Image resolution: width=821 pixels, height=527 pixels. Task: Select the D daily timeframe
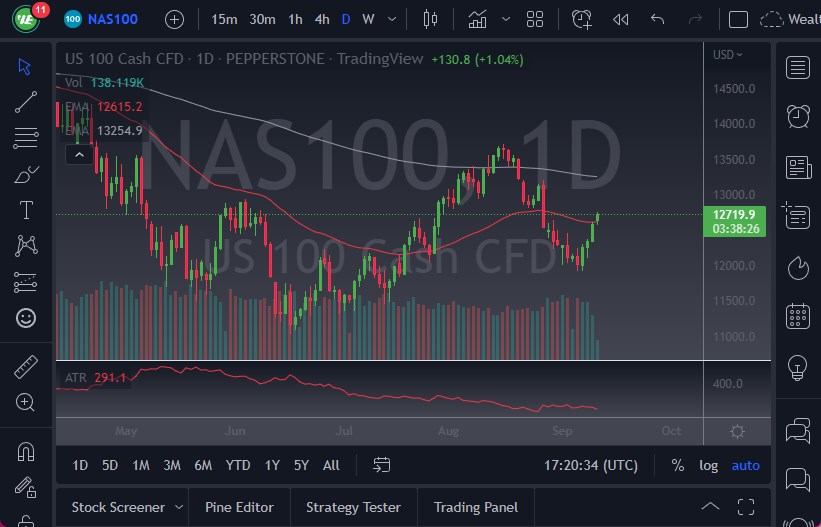click(346, 20)
